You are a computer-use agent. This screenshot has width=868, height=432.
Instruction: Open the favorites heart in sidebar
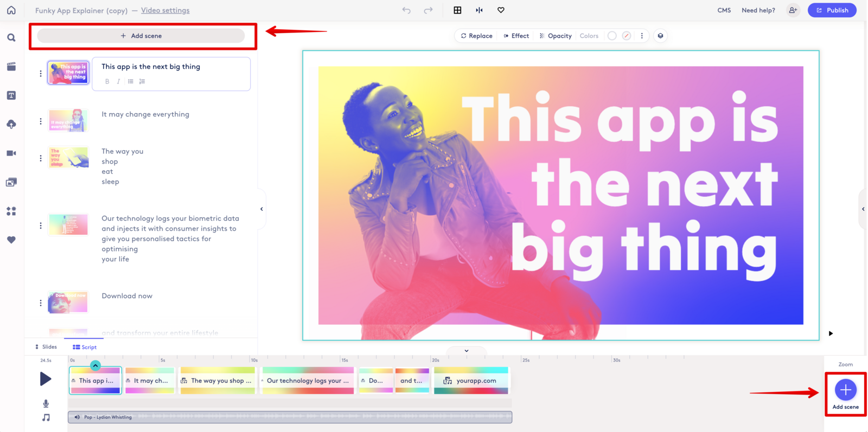point(11,240)
